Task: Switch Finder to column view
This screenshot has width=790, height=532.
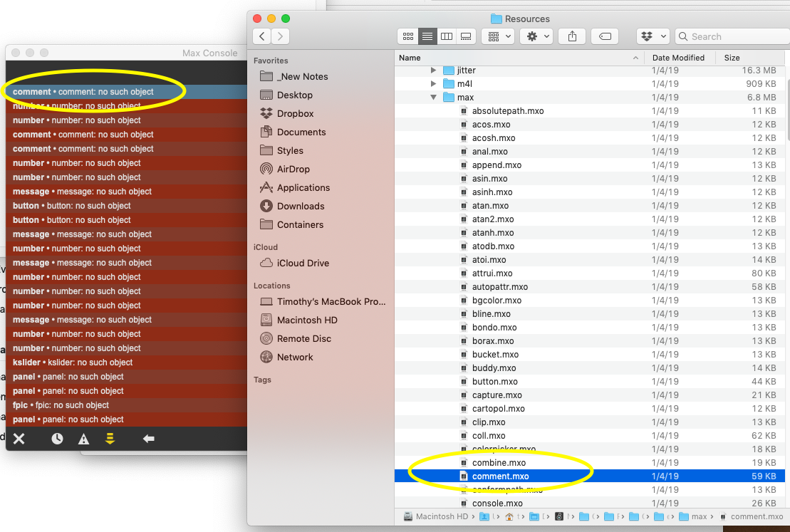Action: (x=447, y=36)
